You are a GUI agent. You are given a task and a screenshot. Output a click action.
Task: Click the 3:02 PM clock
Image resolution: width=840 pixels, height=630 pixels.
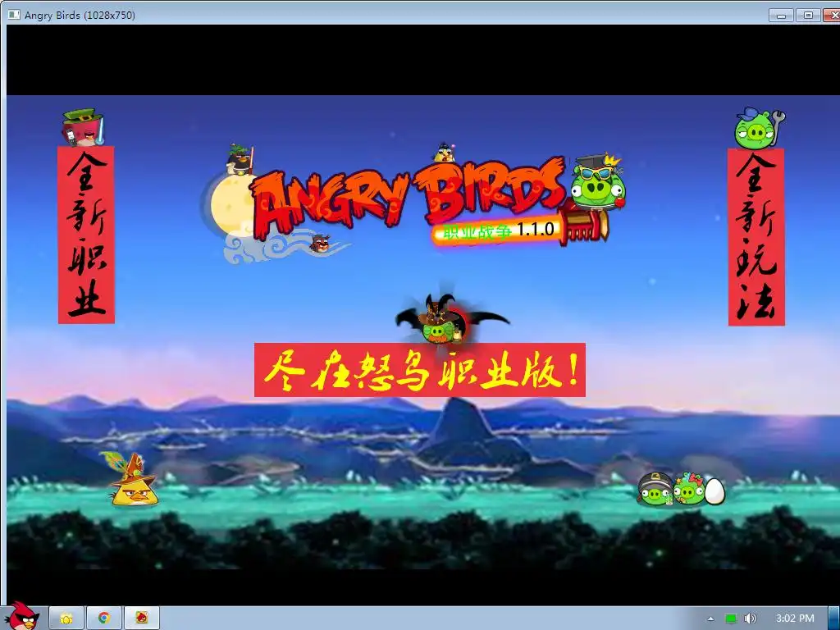click(795, 619)
